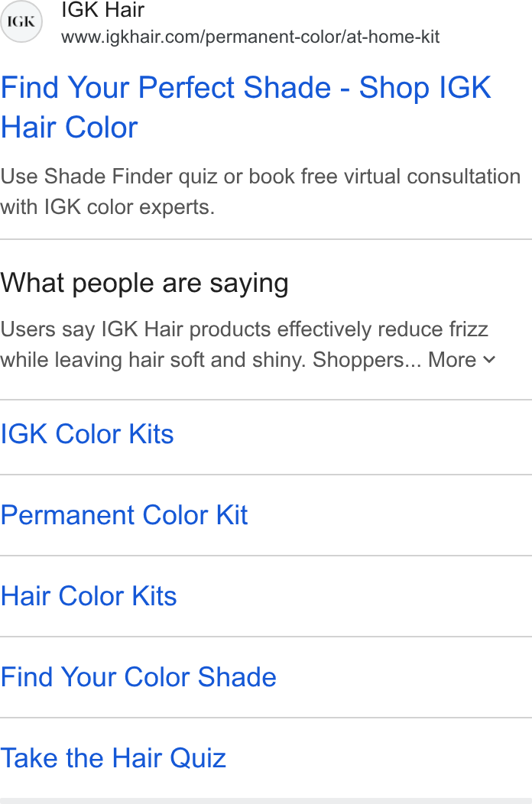The image size is (532, 804).
Task: Click 'Shop IGK' in the headline
Action: click(x=425, y=88)
